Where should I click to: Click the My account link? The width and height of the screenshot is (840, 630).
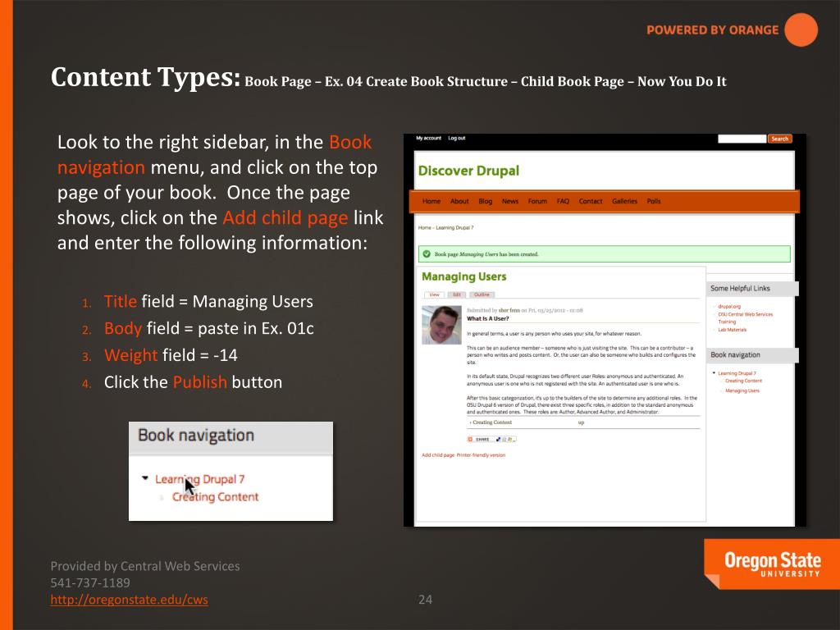click(428, 138)
